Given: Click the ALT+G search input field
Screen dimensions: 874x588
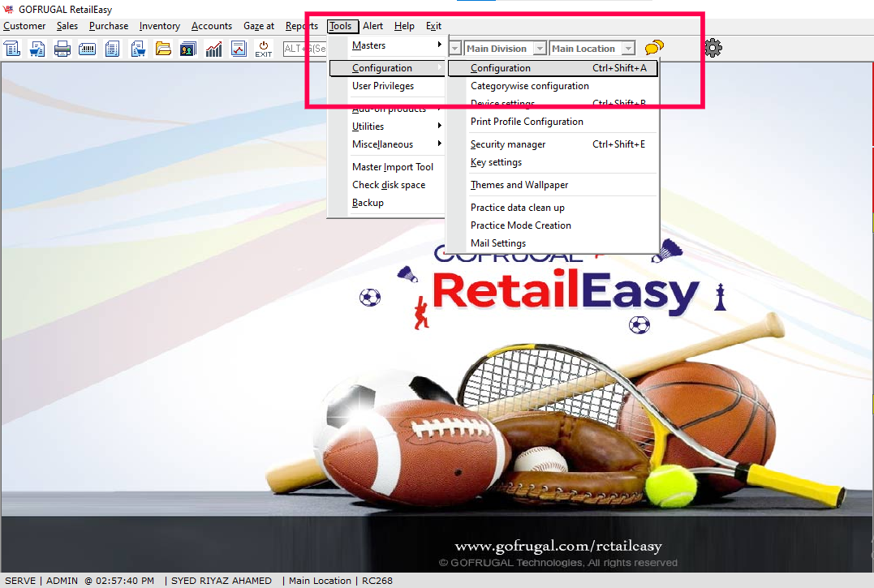Looking at the screenshot, I should [305, 49].
